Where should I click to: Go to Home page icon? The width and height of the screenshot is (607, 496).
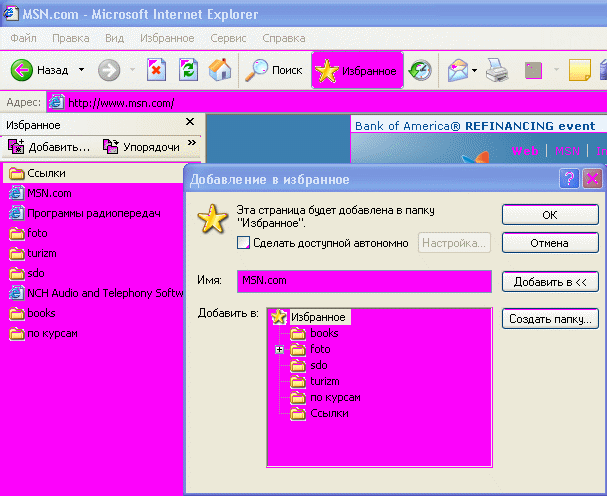220,70
